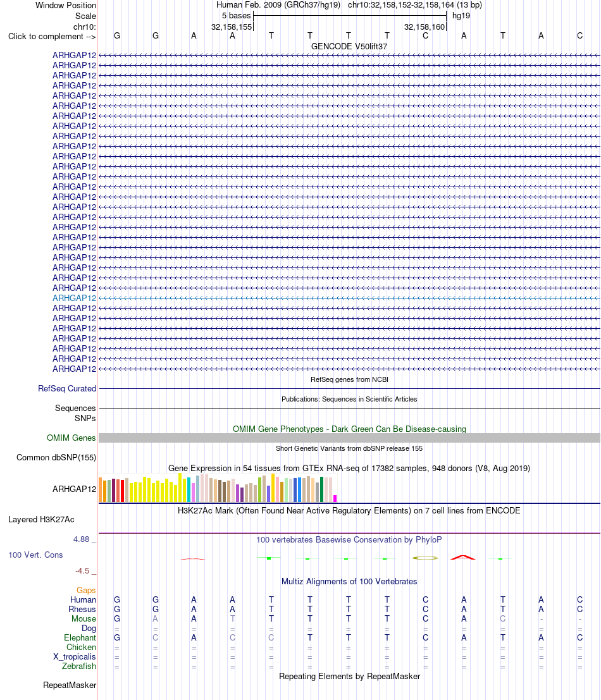Click the OMIM Genes green label

[71, 438]
